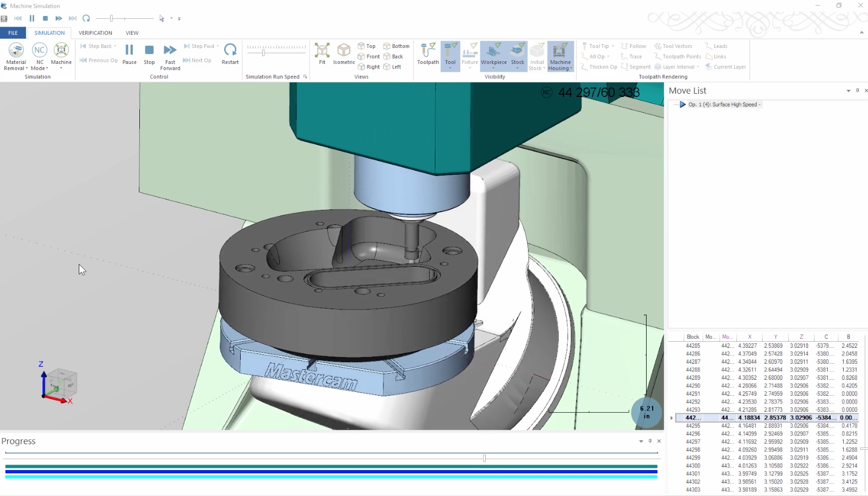Click Previous Op button
The image size is (868, 496).
tap(99, 61)
